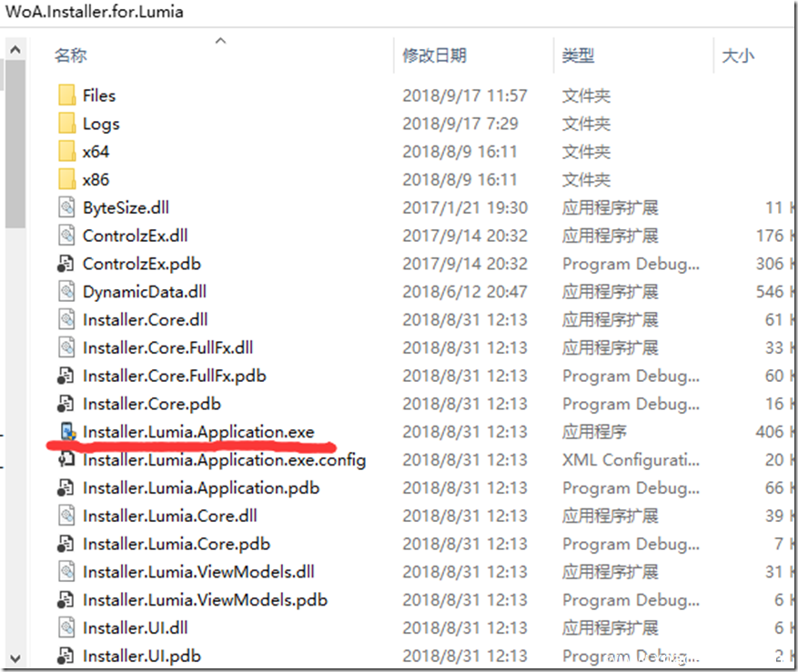This screenshot has width=798, height=672.
Task: Click the sort arrow above the name column
Action: (220, 41)
